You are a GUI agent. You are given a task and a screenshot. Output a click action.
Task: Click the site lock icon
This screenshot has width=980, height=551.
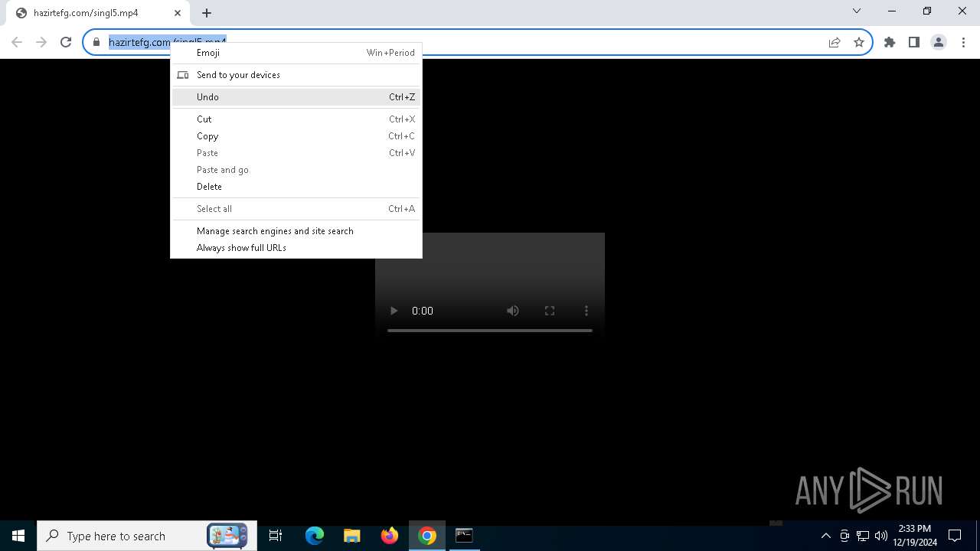pos(96,42)
